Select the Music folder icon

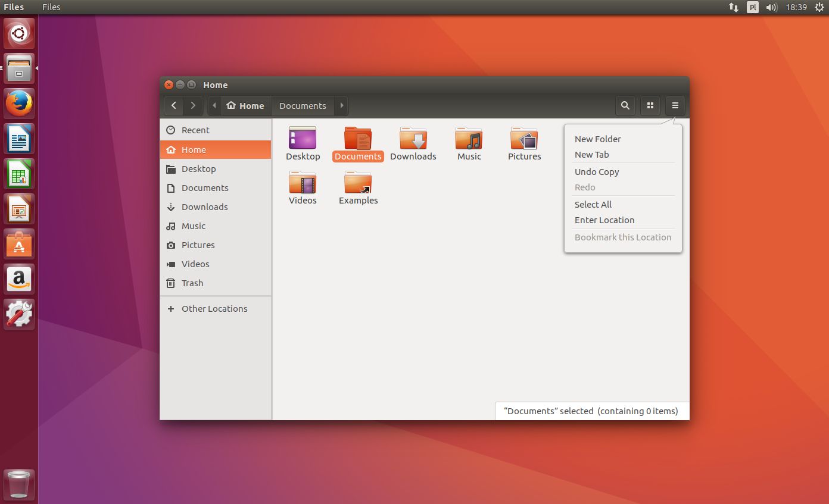coord(469,139)
